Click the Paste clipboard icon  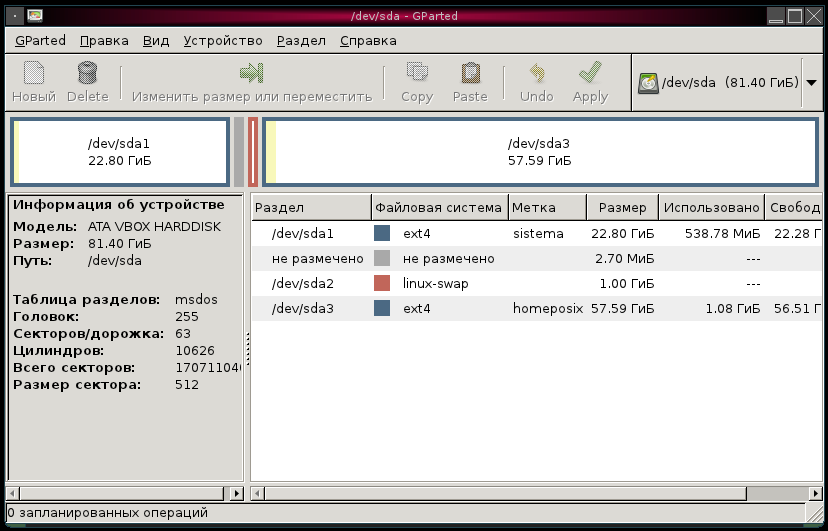470,73
